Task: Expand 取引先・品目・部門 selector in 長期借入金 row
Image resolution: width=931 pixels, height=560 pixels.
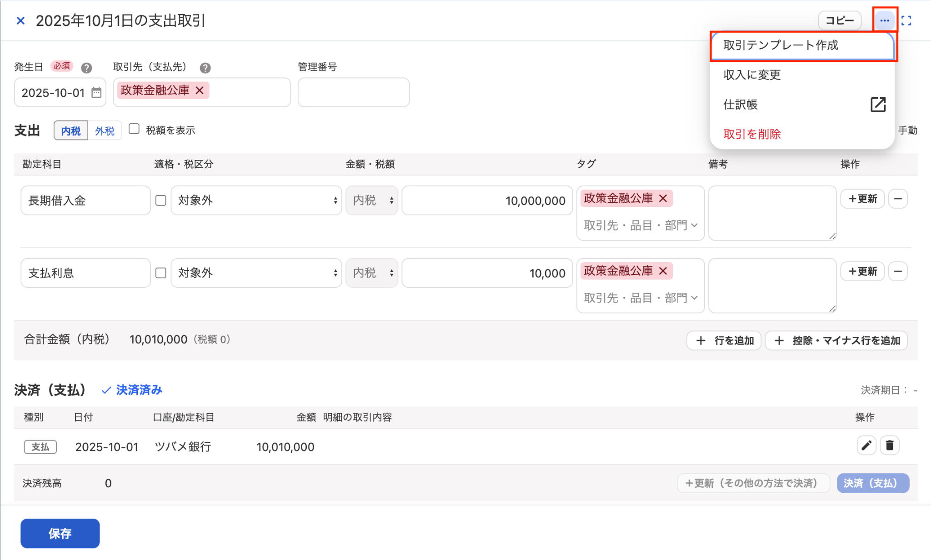Action: [641, 225]
